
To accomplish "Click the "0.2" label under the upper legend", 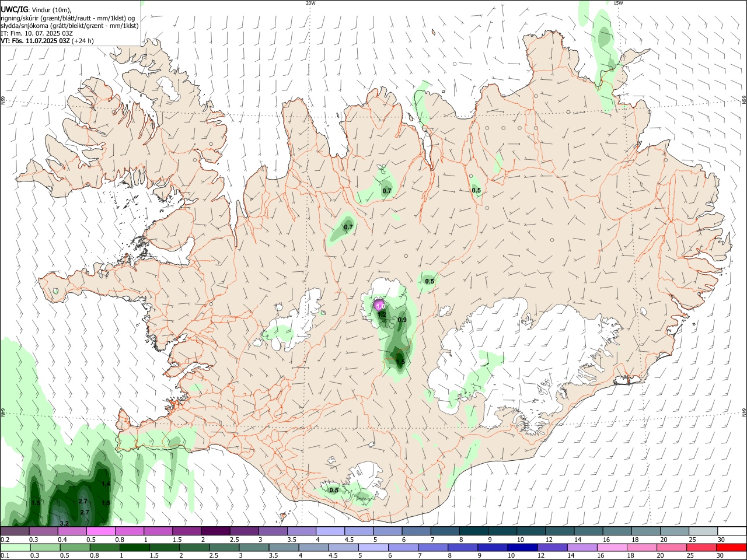I will click(x=5, y=540).
